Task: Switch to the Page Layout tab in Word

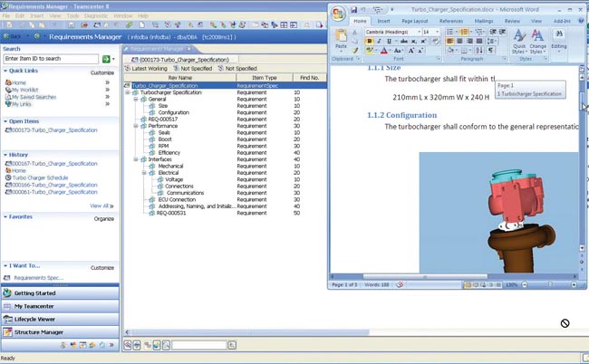Action: click(415, 21)
